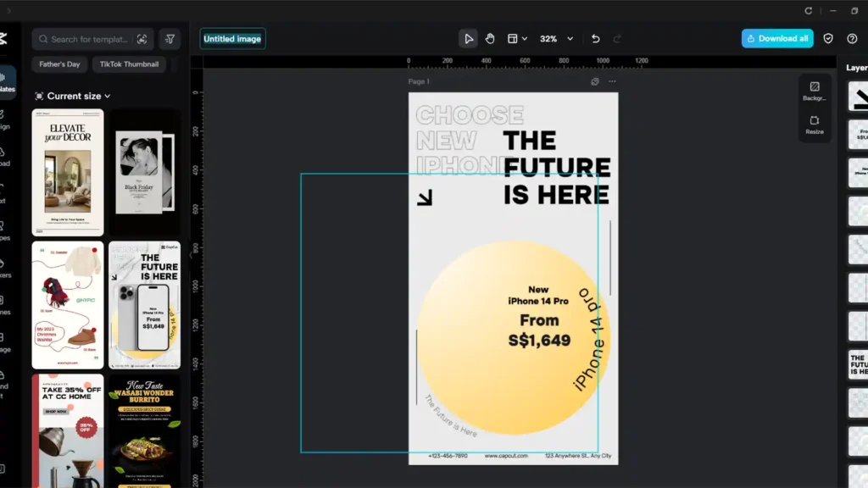This screenshot has width=868, height=488.
Task: Click the image search camera icon
Action: pyautogui.click(x=142, y=39)
